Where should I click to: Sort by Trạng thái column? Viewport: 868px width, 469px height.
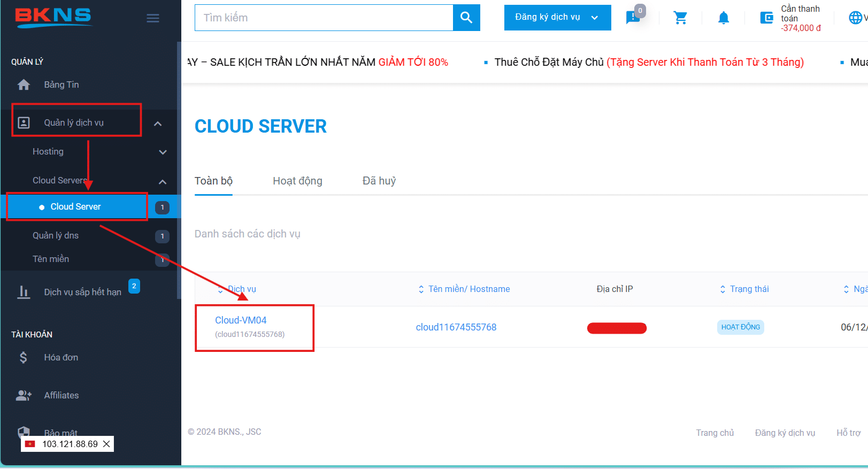pyautogui.click(x=744, y=289)
